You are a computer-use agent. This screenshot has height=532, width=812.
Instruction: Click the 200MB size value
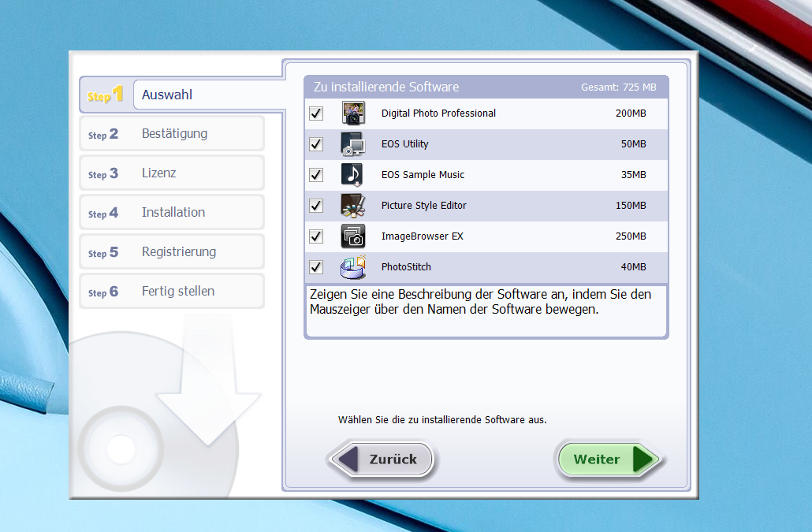(x=631, y=113)
